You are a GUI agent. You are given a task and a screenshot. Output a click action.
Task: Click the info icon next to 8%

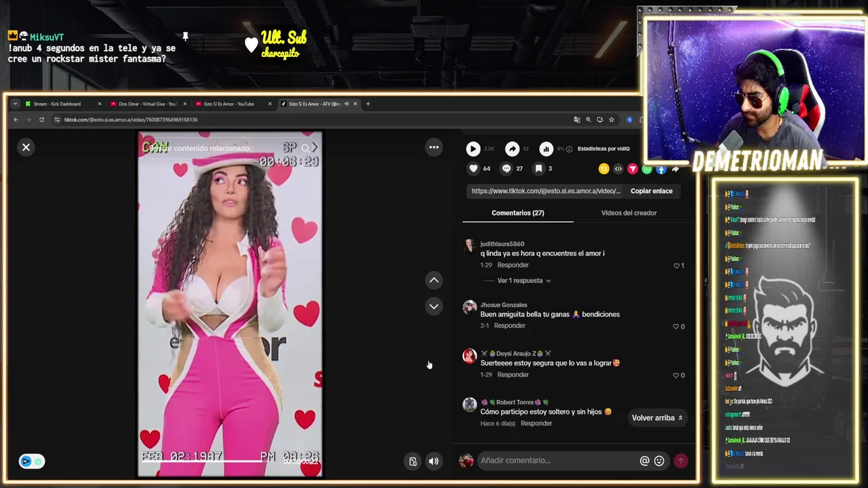point(569,149)
